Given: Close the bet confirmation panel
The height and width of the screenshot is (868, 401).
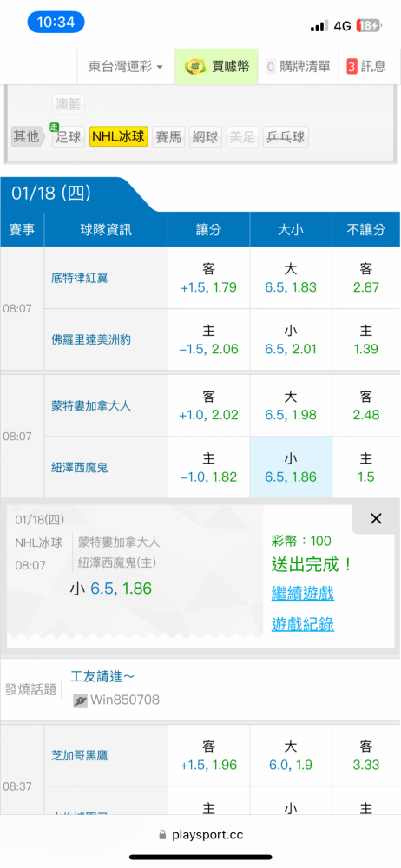Looking at the screenshot, I should point(376,519).
